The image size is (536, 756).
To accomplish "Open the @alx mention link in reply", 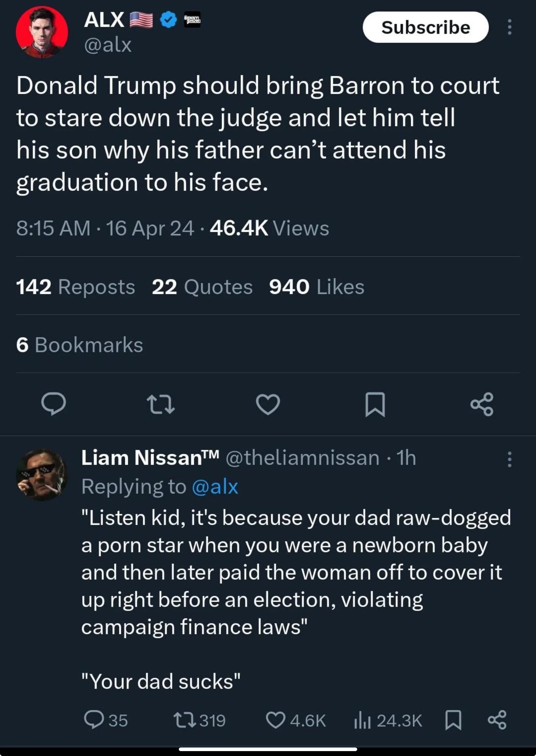I will click(215, 487).
